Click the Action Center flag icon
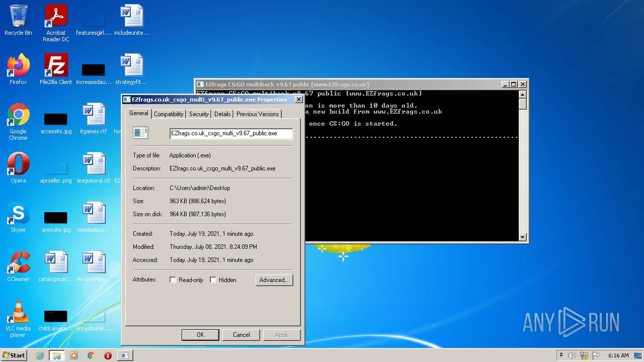 click(x=596, y=355)
